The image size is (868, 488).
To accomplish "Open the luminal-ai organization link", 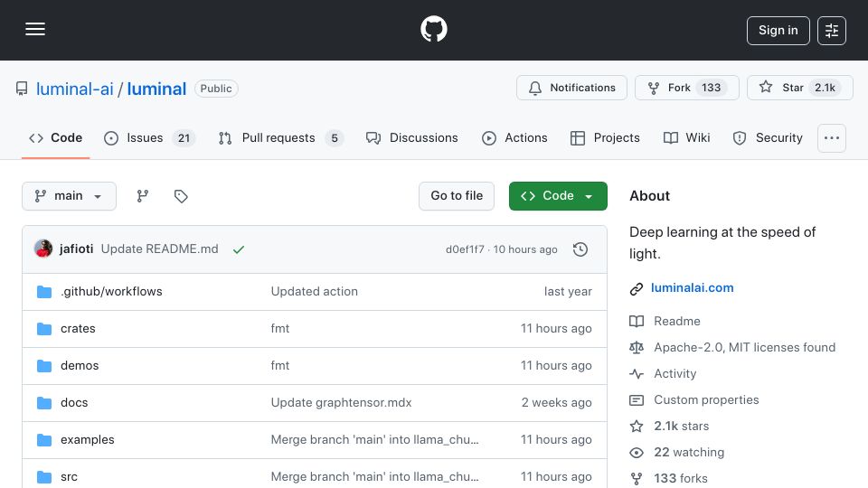I will (75, 89).
